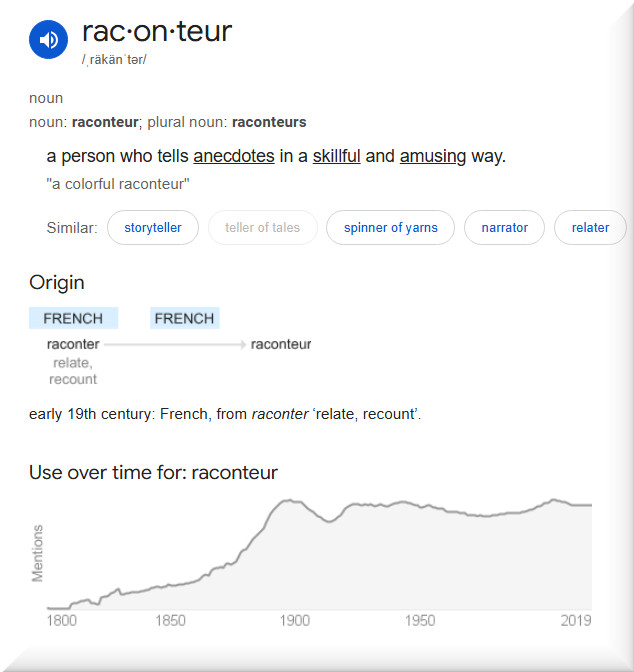Click the 'Use over time' heading
This screenshot has width=634, height=672.
pyautogui.click(x=153, y=472)
